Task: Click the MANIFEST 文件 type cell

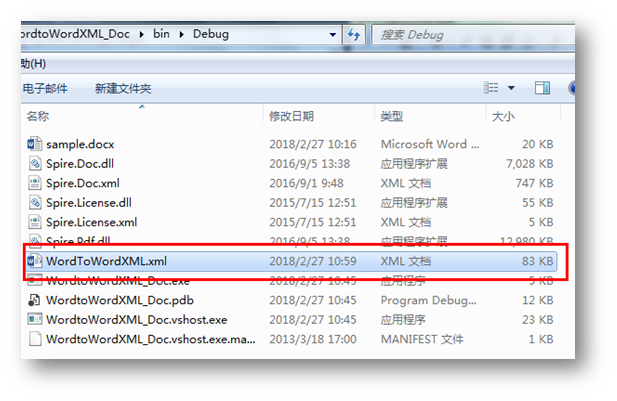Action: (422, 339)
